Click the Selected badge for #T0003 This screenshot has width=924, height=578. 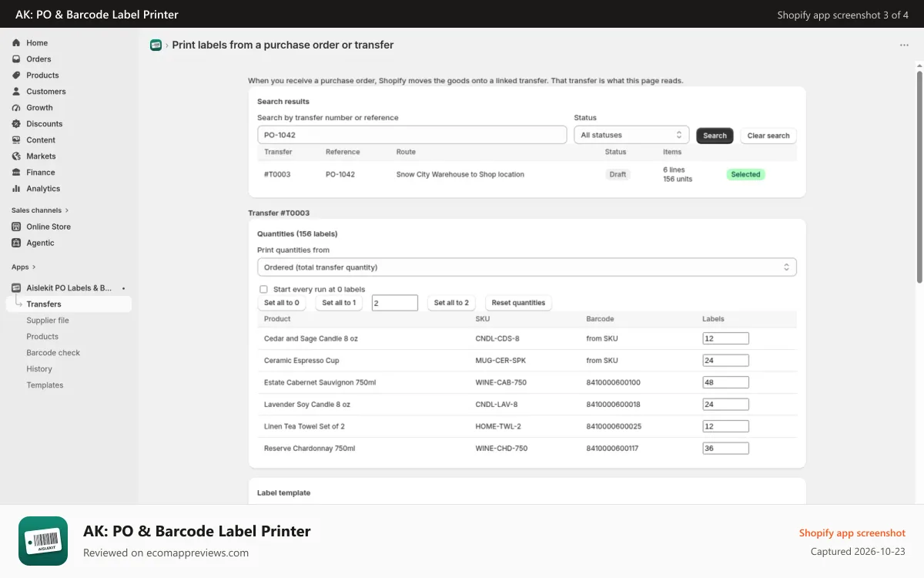(x=745, y=175)
